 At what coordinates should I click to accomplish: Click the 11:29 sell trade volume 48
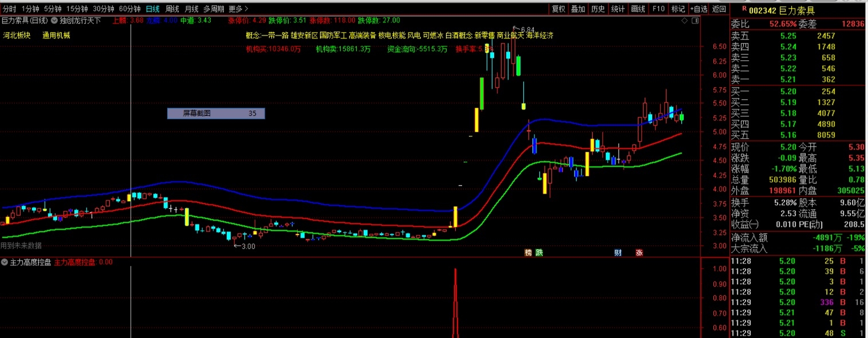(x=798, y=333)
